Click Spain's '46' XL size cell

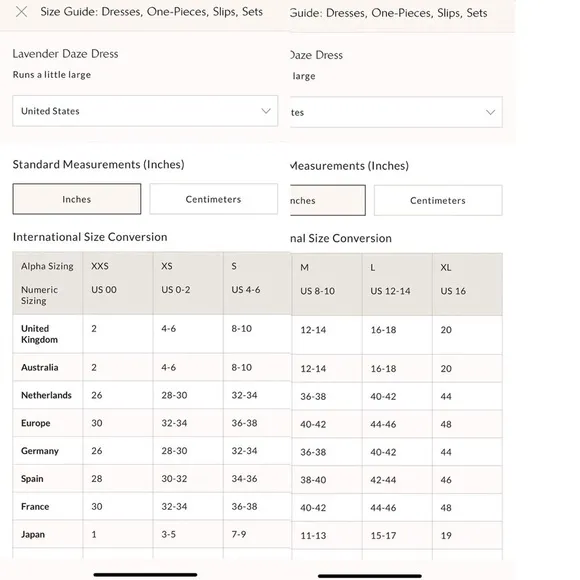446,480
